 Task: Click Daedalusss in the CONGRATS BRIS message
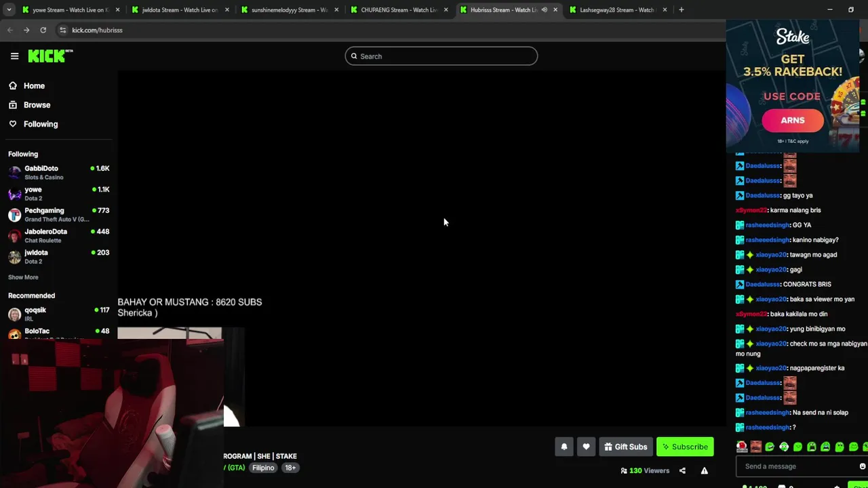[763, 285]
